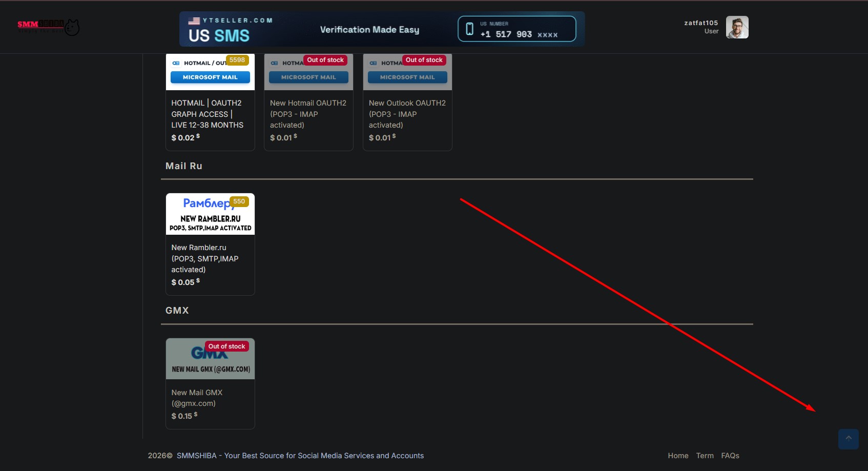
Task: Go to Home footer link
Action: coord(678,456)
